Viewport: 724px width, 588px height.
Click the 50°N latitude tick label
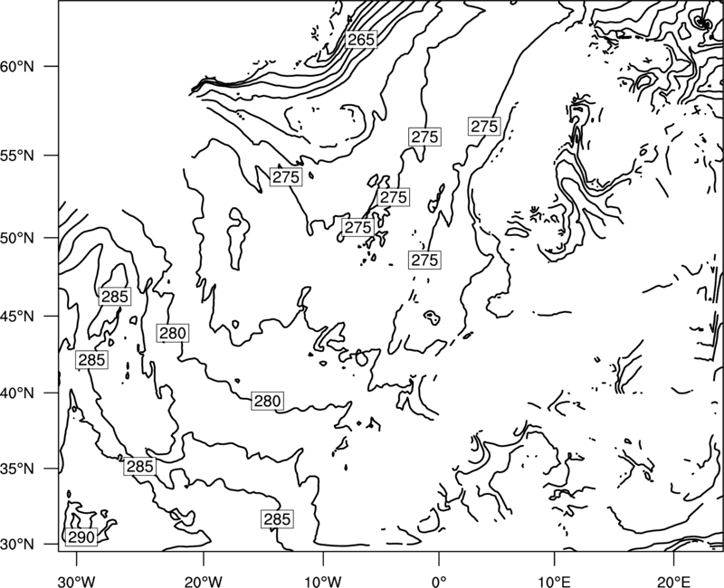(17, 238)
